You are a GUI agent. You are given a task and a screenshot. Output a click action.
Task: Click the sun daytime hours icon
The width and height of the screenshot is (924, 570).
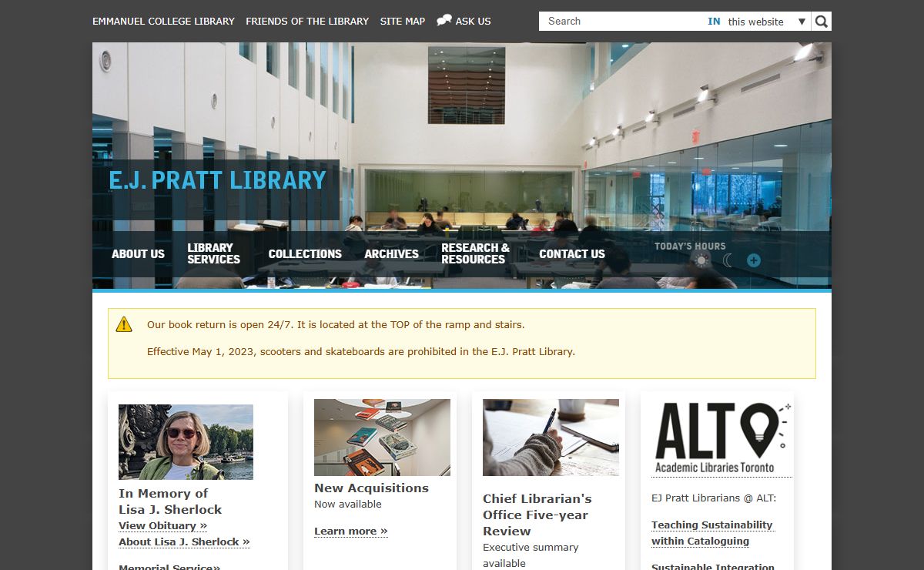(701, 260)
